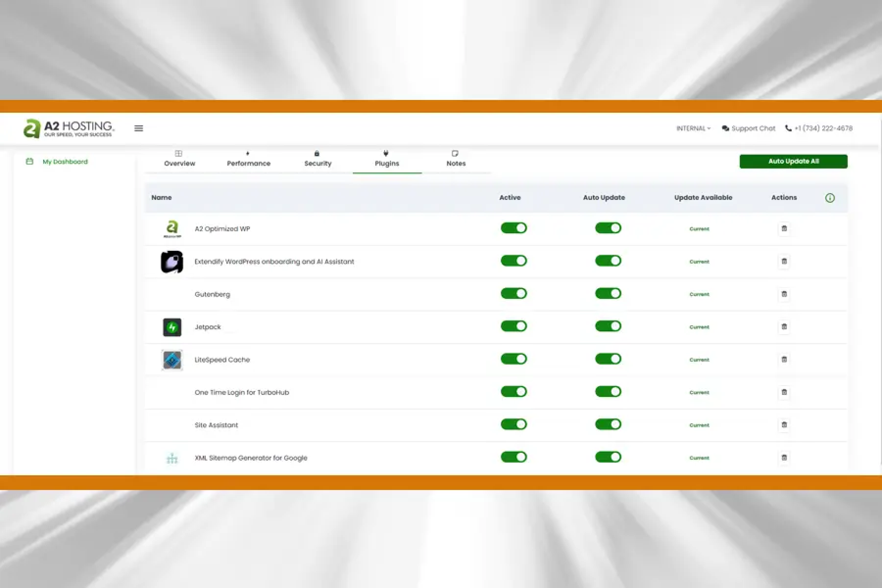Click the Support Chat bubble icon
Screen dimensions: 882x588
(725, 128)
